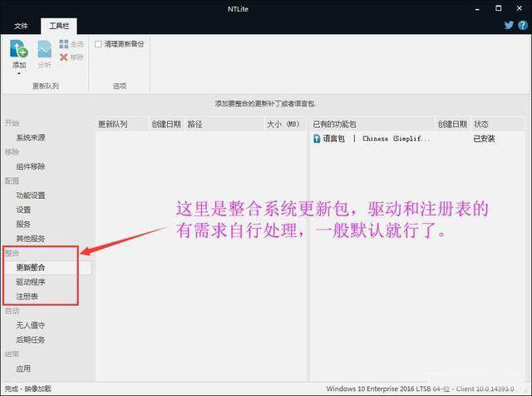The image size is (532, 396).
Task: Maximize the NTLite window
Action: pyautogui.click(x=499, y=8)
